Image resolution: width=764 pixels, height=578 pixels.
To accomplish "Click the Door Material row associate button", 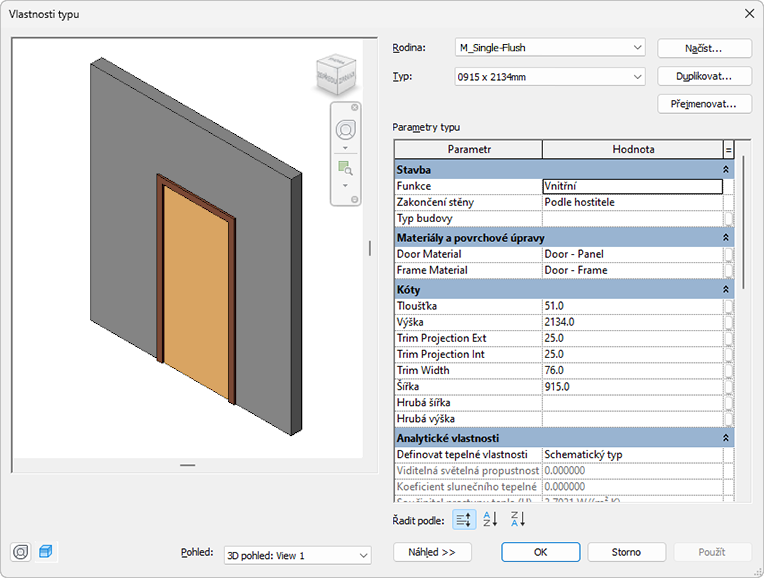I will (728, 254).
